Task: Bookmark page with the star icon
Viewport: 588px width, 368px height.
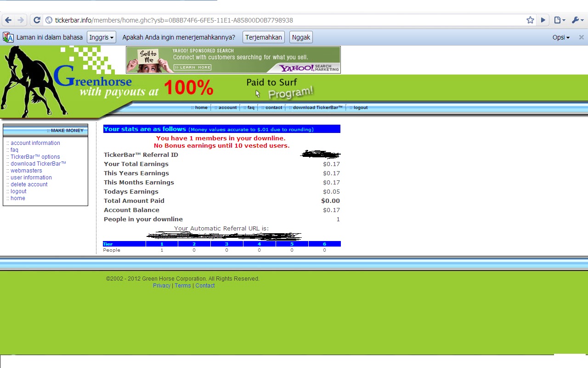Action: pos(530,20)
